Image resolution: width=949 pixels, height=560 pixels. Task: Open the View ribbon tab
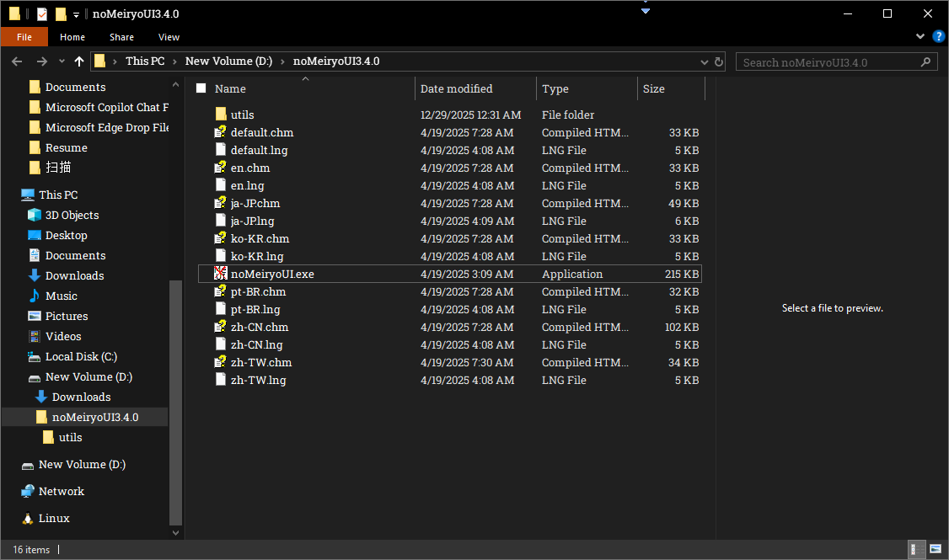tap(169, 37)
